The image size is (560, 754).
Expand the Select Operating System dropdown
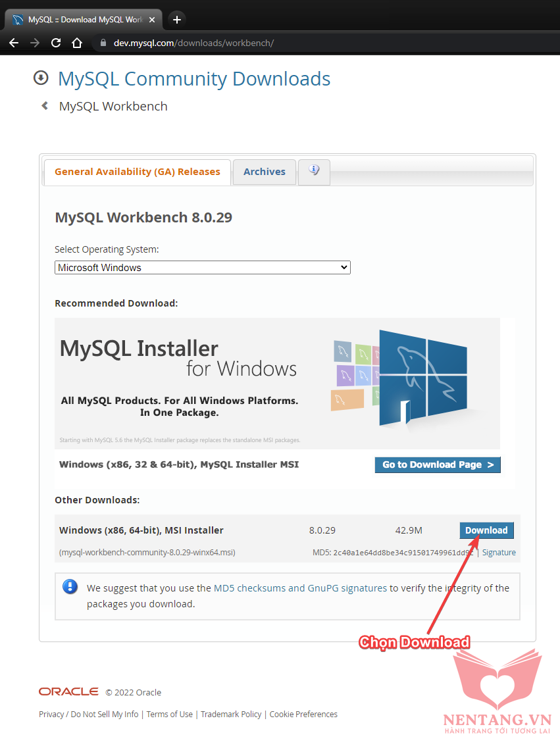[x=202, y=268]
